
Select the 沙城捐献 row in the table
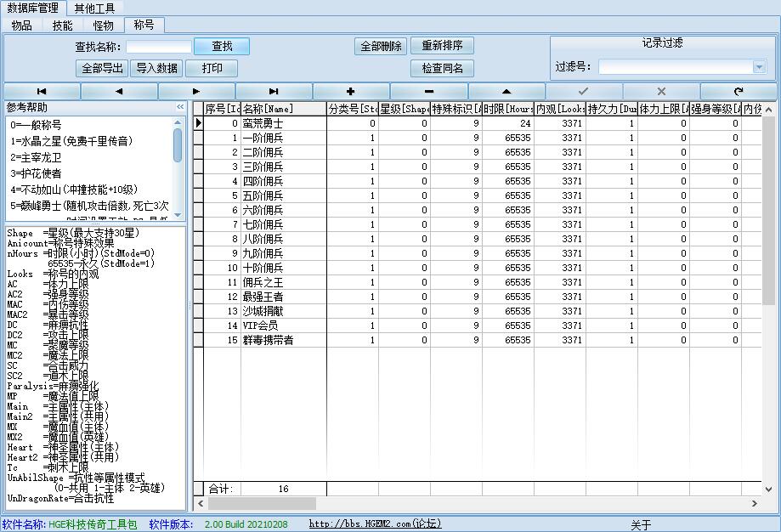[x=263, y=311]
